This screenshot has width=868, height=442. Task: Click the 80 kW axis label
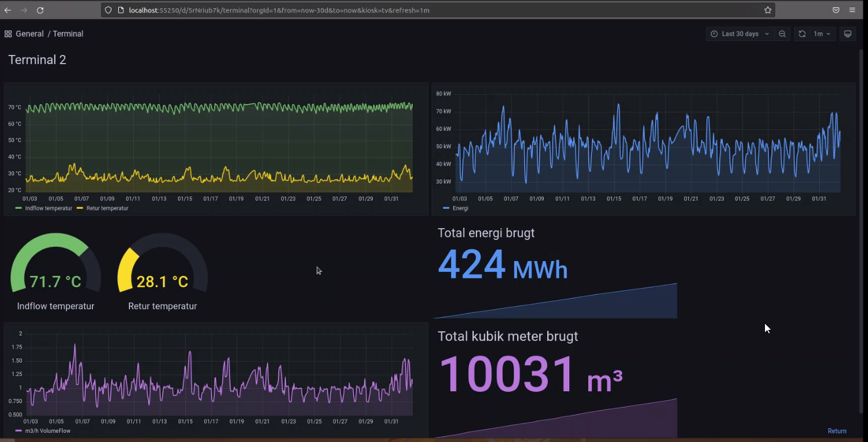[444, 94]
